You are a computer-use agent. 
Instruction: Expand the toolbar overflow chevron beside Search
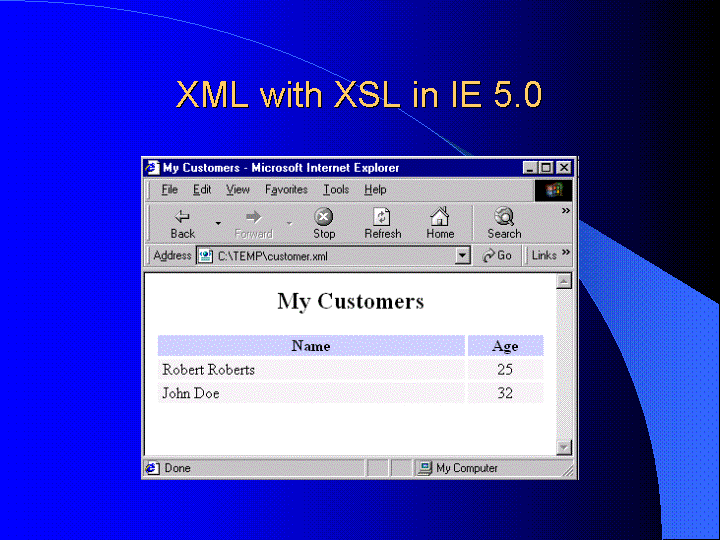pos(566,211)
